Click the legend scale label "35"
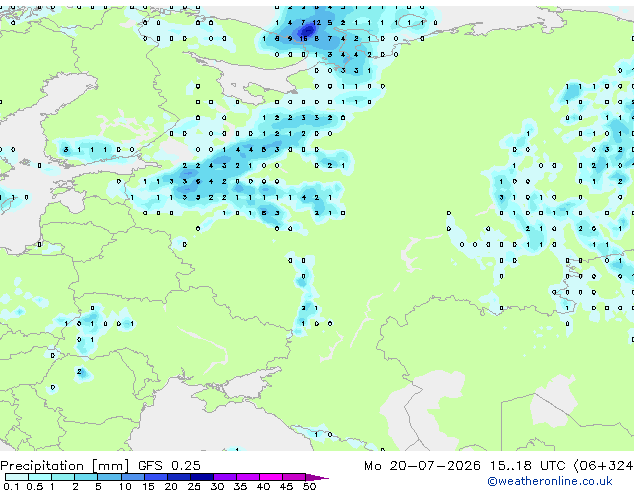The height and width of the screenshot is (490, 634). pyautogui.click(x=240, y=486)
